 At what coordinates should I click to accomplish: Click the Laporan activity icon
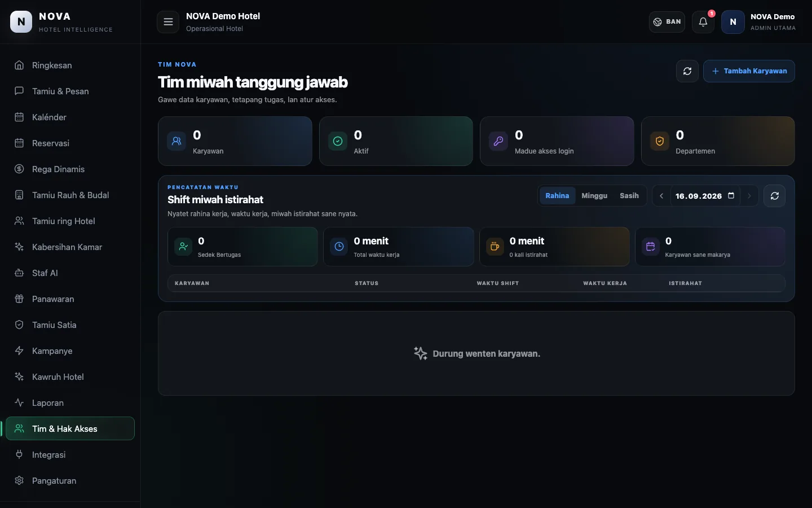click(19, 402)
